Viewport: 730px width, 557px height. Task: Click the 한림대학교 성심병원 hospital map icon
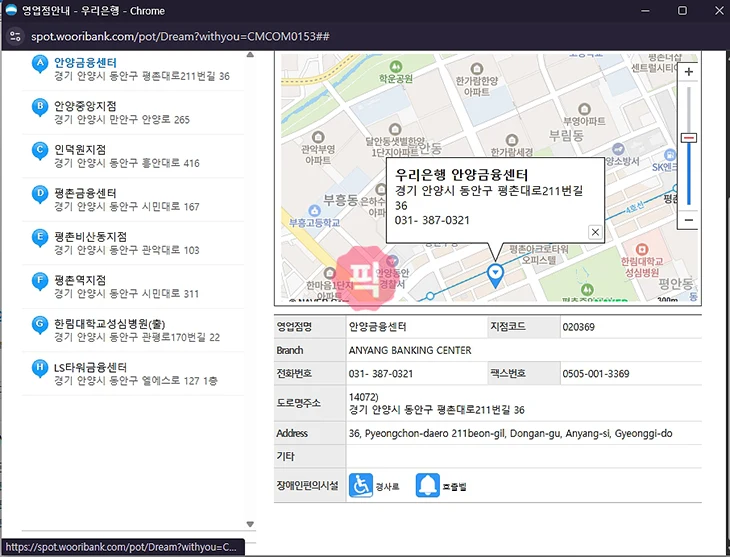click(642, 249)
